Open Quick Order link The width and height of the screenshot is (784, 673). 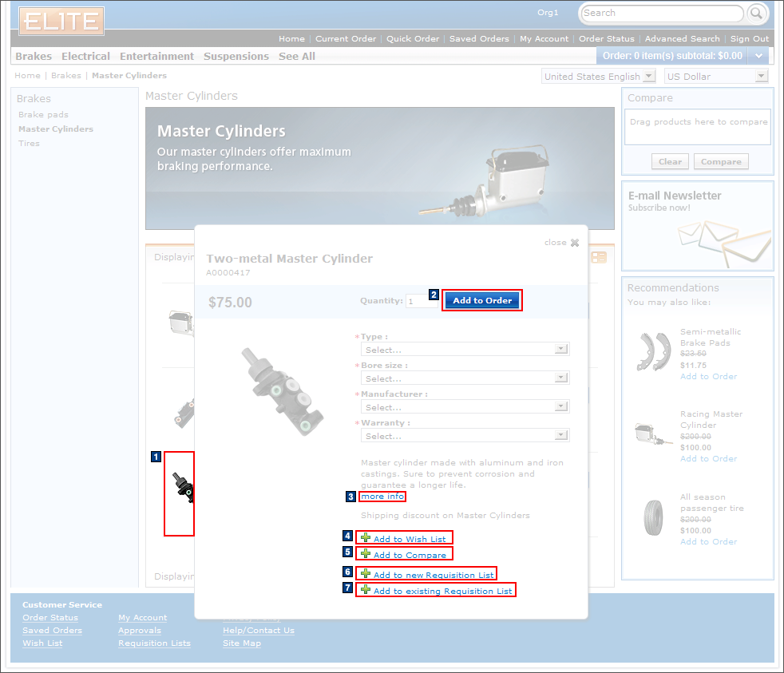click(x=413, y=38)
